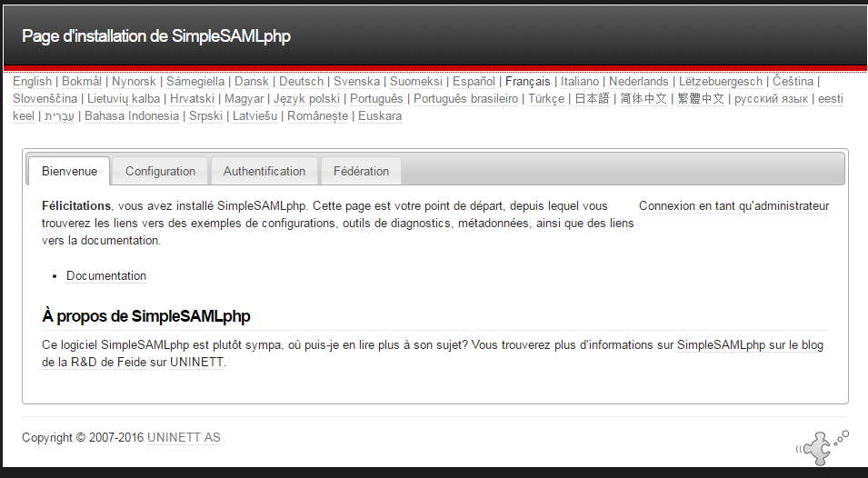
Task: Switch language to Magyar
Action: (x=244, y=98)
